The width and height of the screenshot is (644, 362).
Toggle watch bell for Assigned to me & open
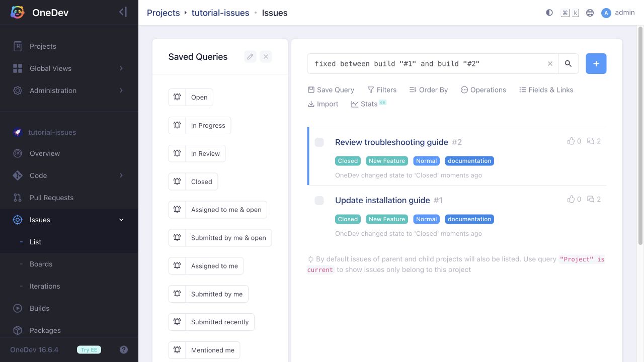tap(177, 210)
